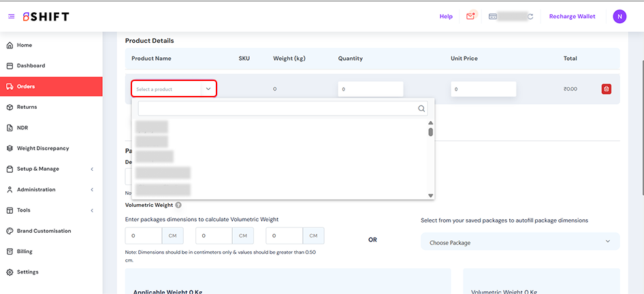Click the wallet balance refresh icon

[530, 16]
